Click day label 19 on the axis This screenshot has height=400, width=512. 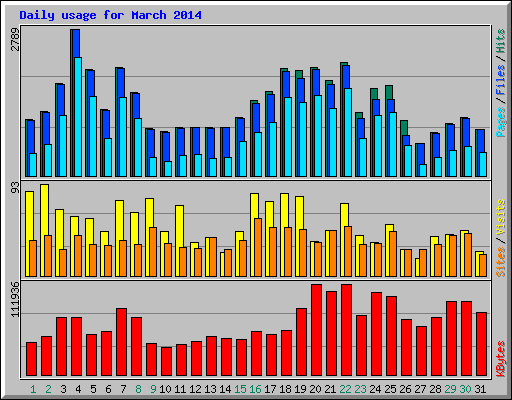pyautogui.click(x=300, y=389)
